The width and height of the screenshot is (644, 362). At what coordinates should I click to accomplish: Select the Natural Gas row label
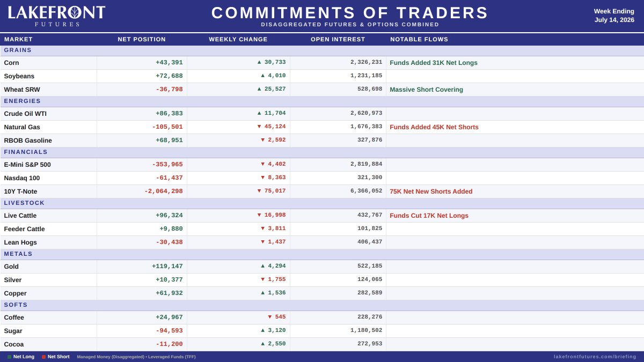(22, 127)
